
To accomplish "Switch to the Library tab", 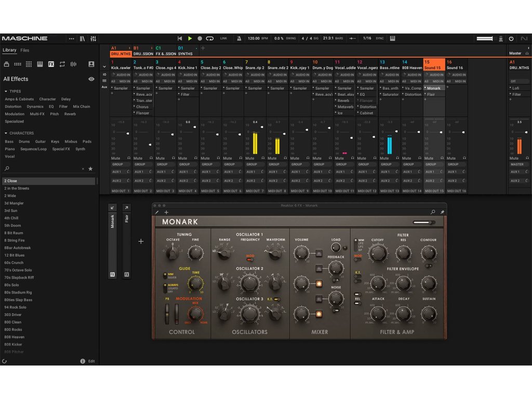I will click(9, 50).
